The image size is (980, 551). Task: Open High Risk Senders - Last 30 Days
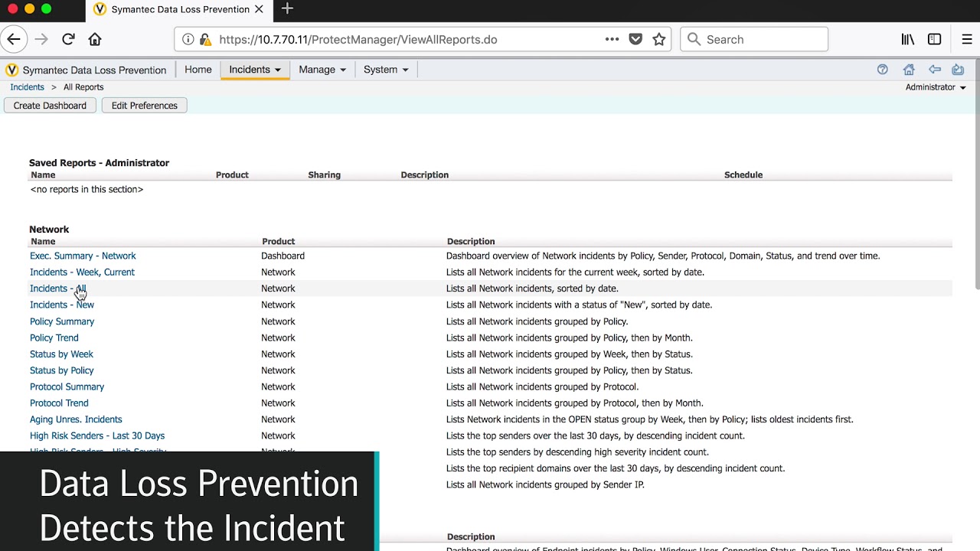tap(97, 435)
